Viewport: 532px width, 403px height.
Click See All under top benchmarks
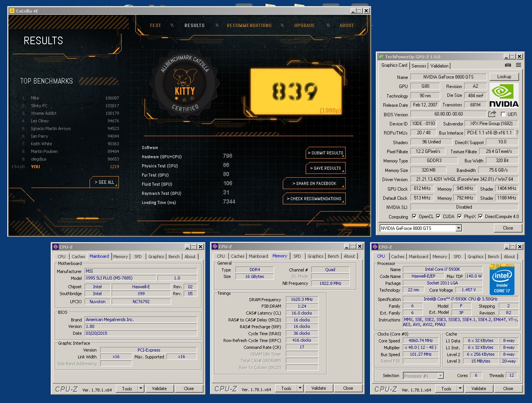click(104, 182)
